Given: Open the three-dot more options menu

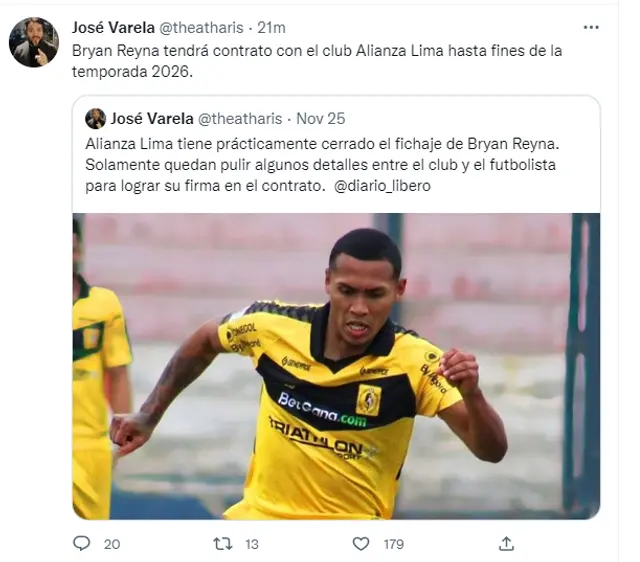Looking at the screenshot, I should click(591, 27).
